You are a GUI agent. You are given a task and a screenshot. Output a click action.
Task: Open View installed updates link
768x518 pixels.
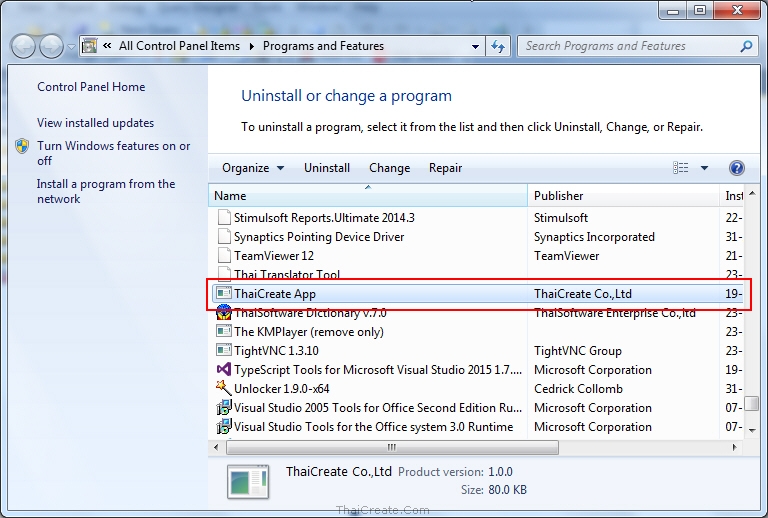[96, 123]
